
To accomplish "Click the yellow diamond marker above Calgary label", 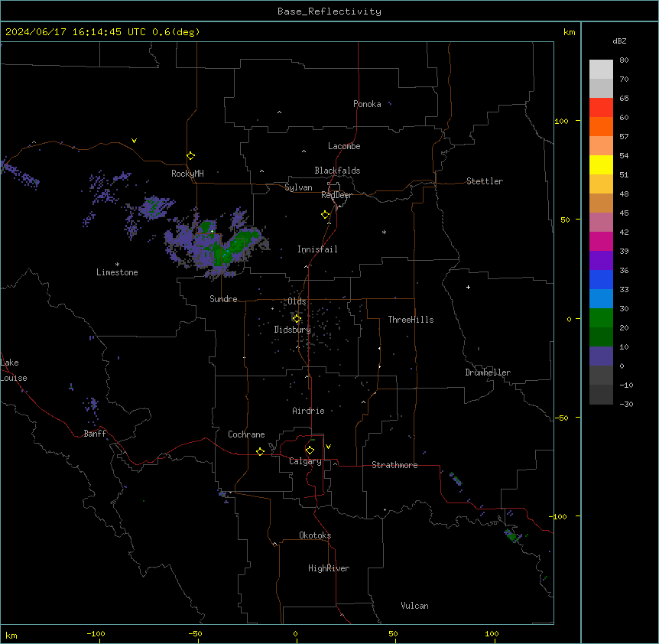I will (x=310, y=450).
